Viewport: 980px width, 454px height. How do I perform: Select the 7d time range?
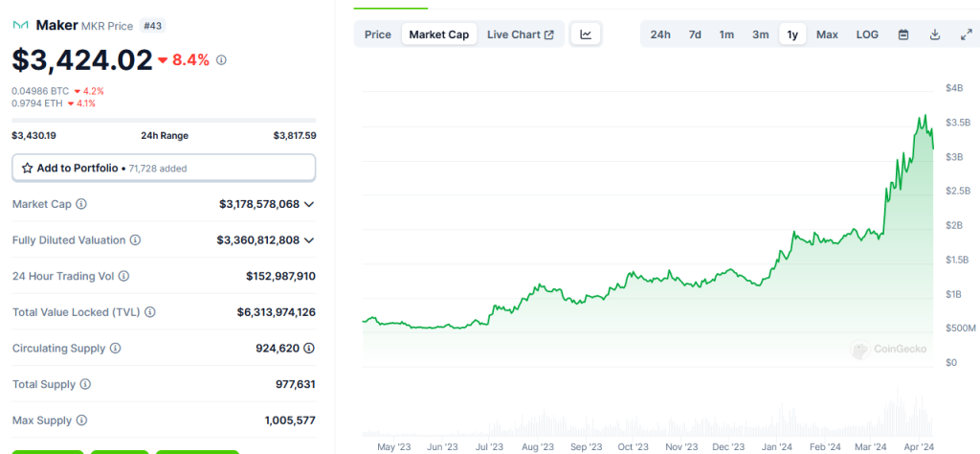[x=695, y=34]
